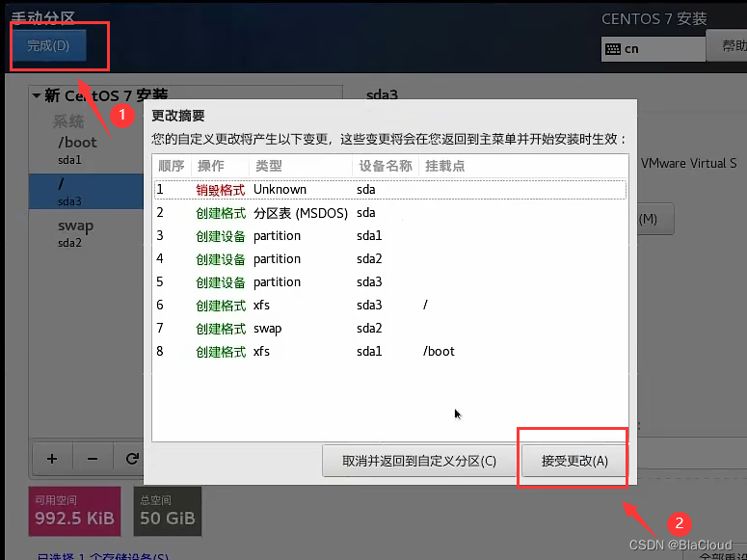Select row 3 创建设备 partition sda1

(x=389, y=236)
